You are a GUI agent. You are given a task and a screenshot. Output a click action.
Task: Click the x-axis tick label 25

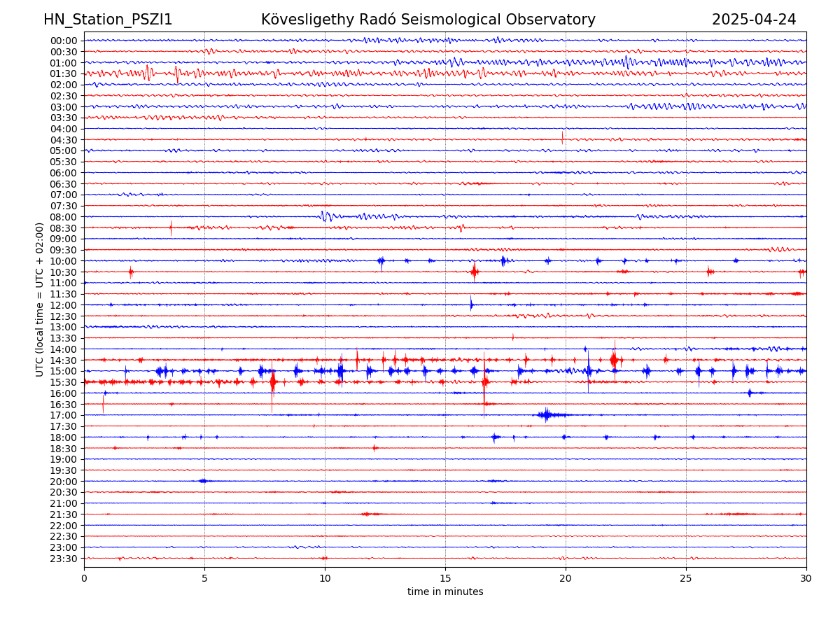click(x=686, y=579)
